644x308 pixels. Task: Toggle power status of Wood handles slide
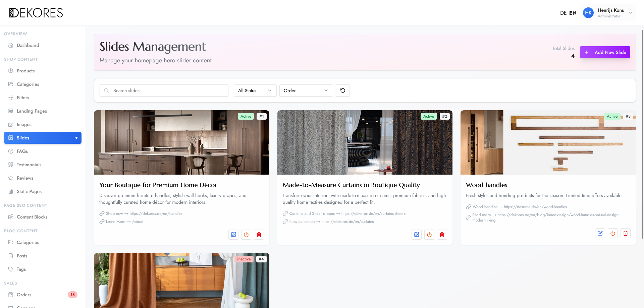pyautogui.click(x=613, y=233)
